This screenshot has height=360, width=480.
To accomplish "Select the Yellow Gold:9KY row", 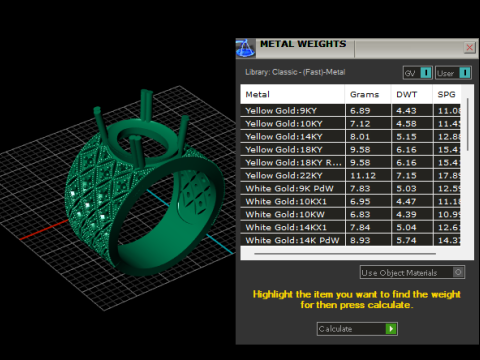I will (350, 111).
